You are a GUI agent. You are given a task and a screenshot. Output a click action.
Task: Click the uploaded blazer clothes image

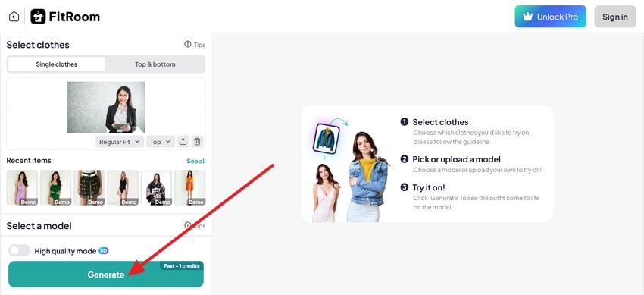click(x=106, y=108)
